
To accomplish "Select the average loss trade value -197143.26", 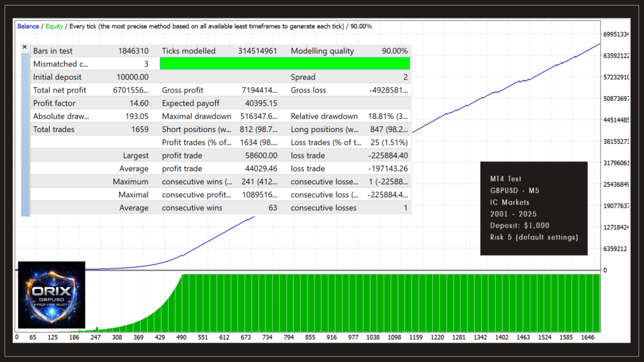I will pyautogui.click(x=387, y=168).
